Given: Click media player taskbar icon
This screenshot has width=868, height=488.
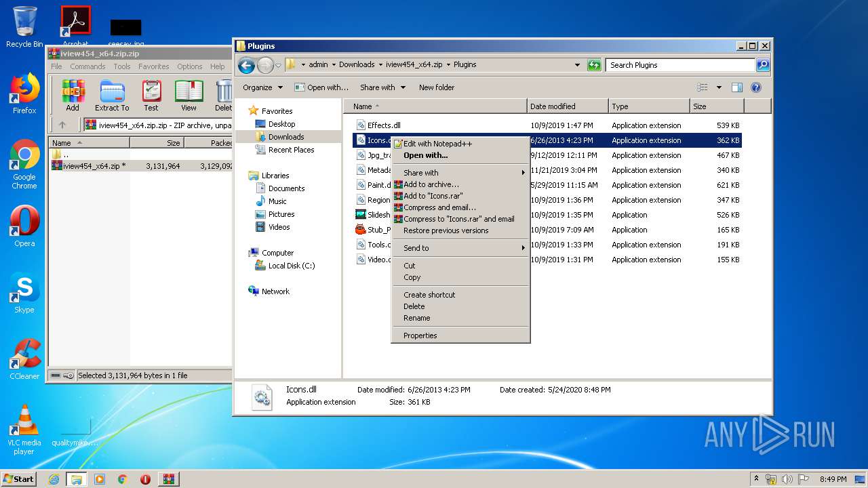Looking at the screenshot, I should click(x=100, y=479).
